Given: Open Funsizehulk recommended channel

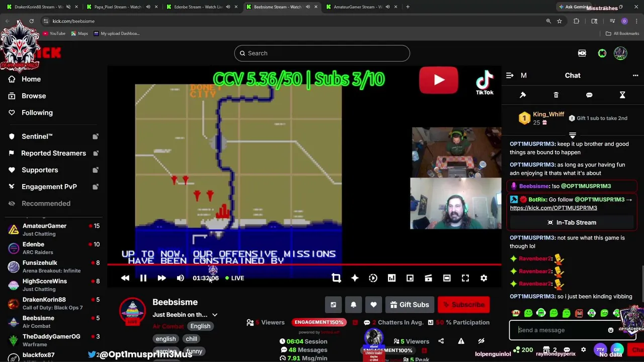Looking at the screenshot, I should pyautogui.click(x=54, y=266).
